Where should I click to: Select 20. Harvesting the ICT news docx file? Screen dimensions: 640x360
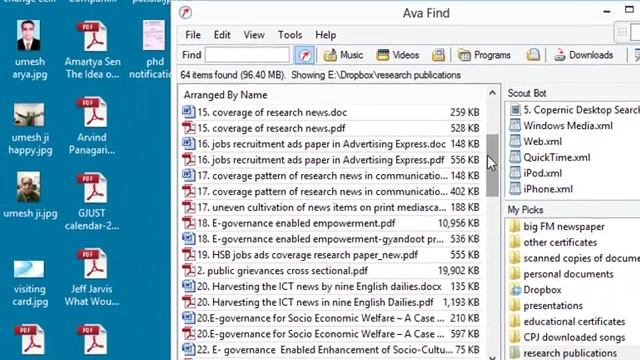click(x=331, y=287)
